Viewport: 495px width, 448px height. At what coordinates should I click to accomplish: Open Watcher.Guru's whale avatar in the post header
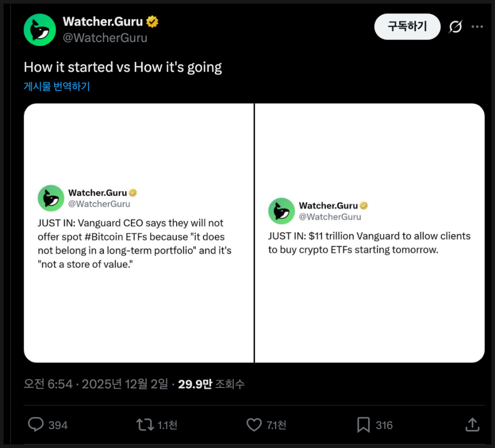click(x=39, y=30)
